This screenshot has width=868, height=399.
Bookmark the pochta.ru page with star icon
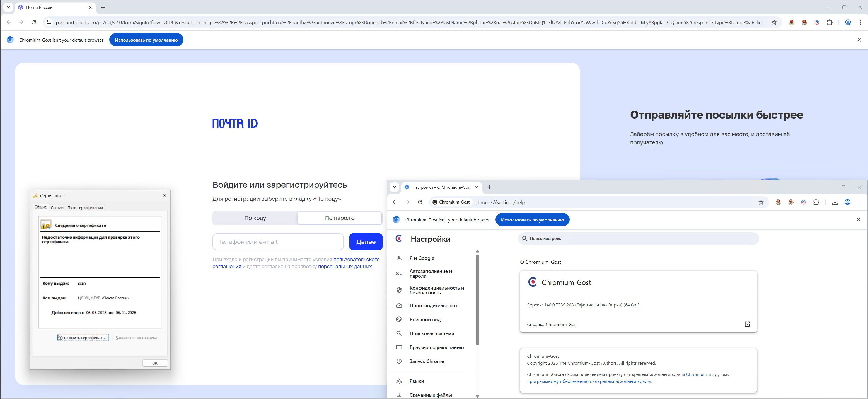pyautogui.click(x=774, y=22)
